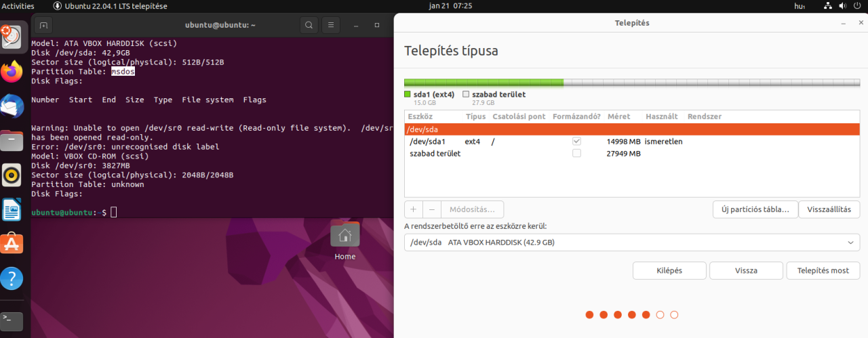Launch Firefox from the dock
Viewport: 868px width, 338px height.
click(12, 71)
